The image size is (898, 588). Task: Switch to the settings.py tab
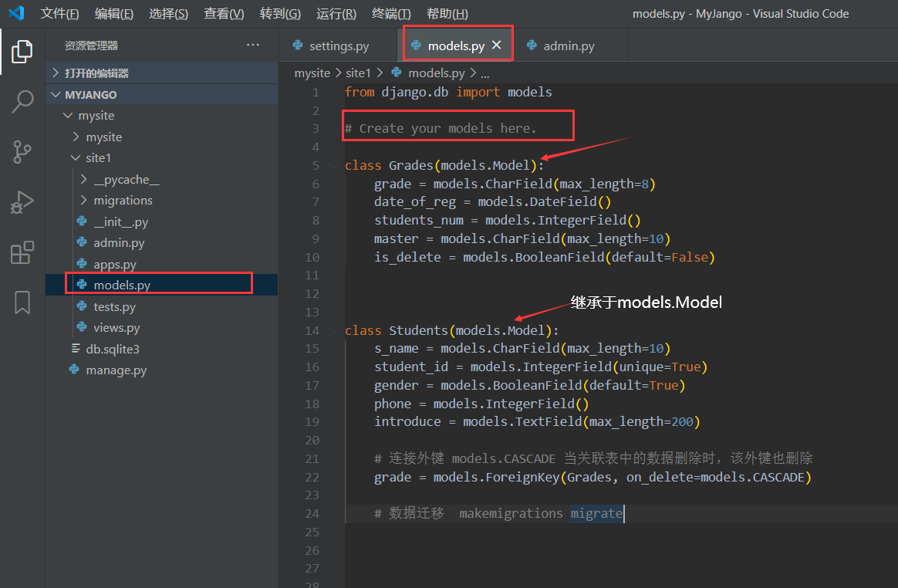[x=339, y=46]
